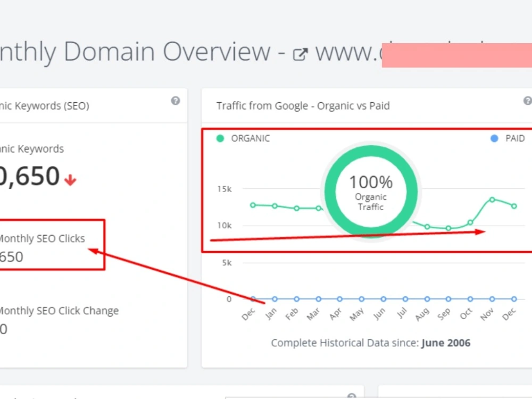Viewport: 532px width, 399px height.
Task: Click the 'Oct' month axis label
Action: point(466,314)
